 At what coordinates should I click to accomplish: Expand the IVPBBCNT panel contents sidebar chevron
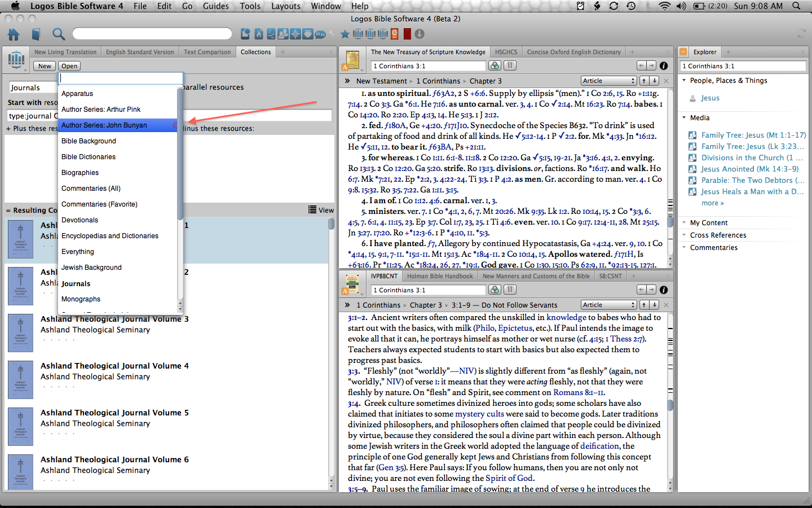347,305
